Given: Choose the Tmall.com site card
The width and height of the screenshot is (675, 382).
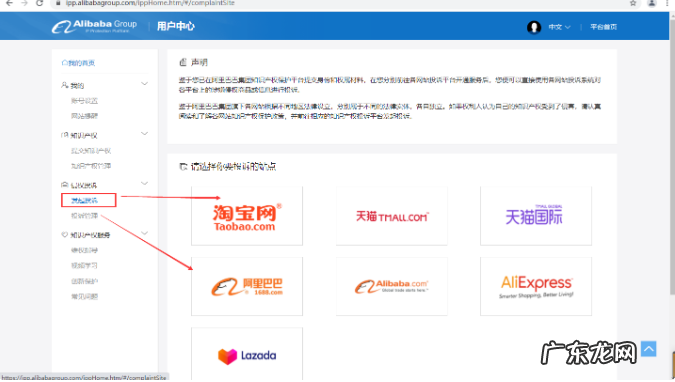Looking at the screenshot, I should (392, 216).
